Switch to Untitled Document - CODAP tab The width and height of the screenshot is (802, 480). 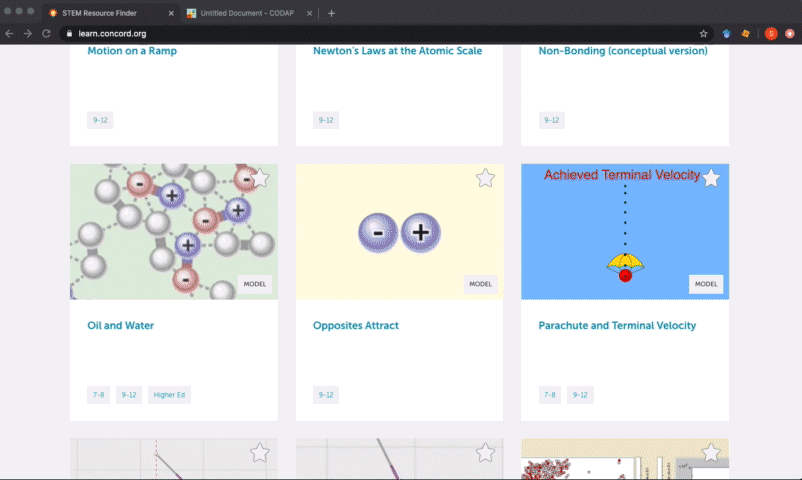(248, 13)
